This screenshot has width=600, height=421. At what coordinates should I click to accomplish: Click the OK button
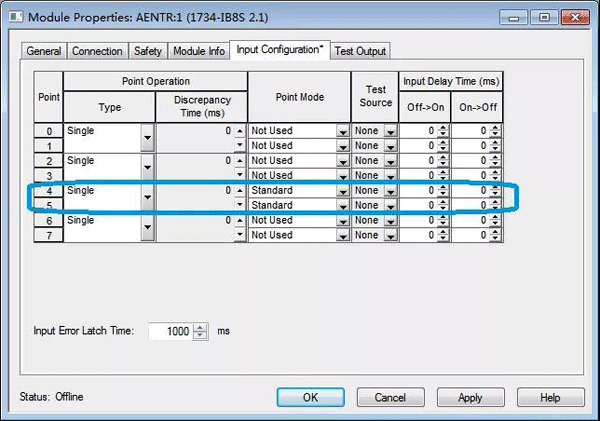(x=309, y=397)
